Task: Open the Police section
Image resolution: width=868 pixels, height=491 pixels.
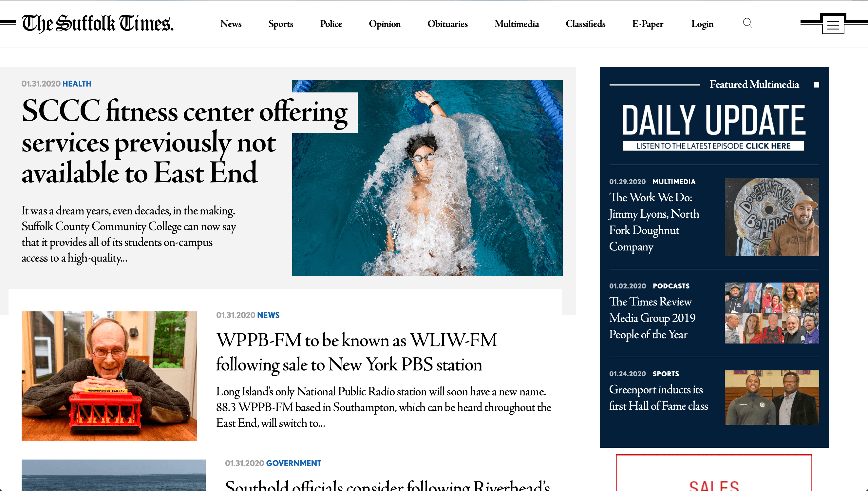Action: click(331, 24)
